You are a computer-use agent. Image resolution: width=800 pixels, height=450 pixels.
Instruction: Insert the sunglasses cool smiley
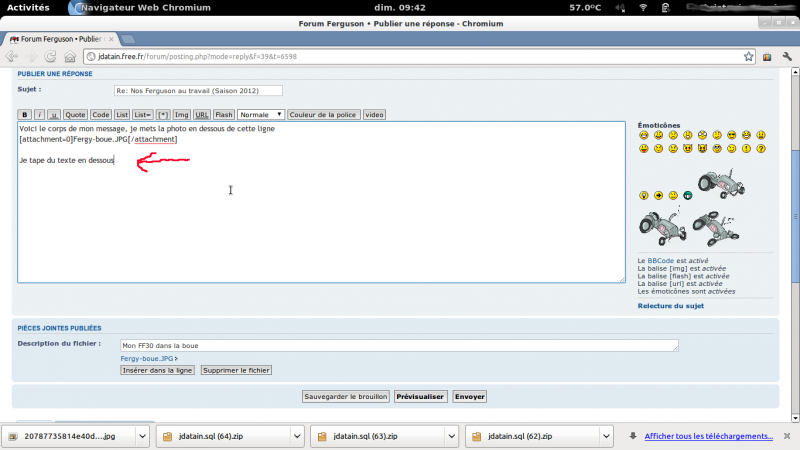[x=732, y=135]
